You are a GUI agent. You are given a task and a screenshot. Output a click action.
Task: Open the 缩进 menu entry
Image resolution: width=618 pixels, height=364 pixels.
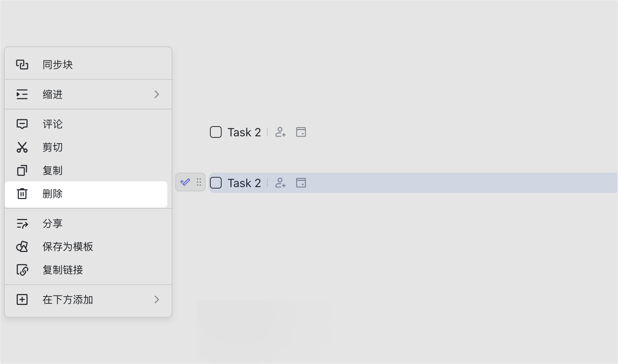(88, 94)
